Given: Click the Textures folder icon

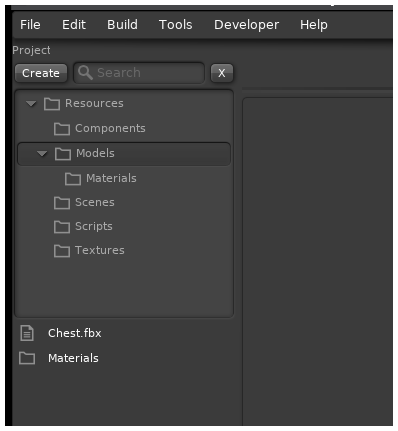Looking at the screenshot, I should [x=62, y=251].
